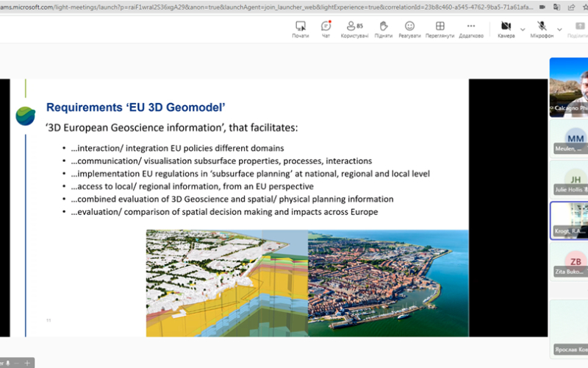Zoom in shared content with plus
The image size is (588, 368).
(27, 363)
